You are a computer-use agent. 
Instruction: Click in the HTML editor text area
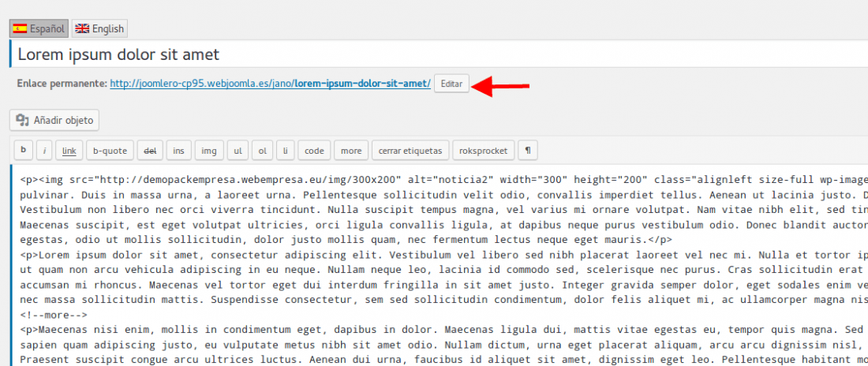point(439,265)
